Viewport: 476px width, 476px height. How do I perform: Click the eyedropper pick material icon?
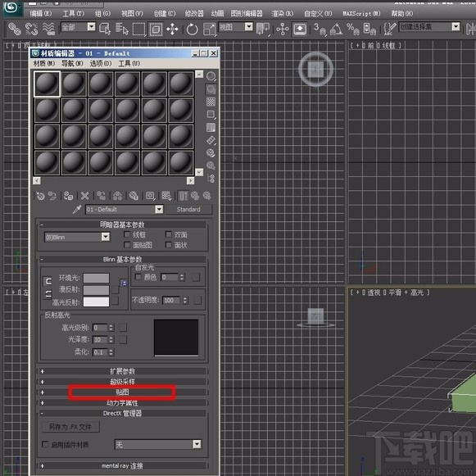pos(77,209)
